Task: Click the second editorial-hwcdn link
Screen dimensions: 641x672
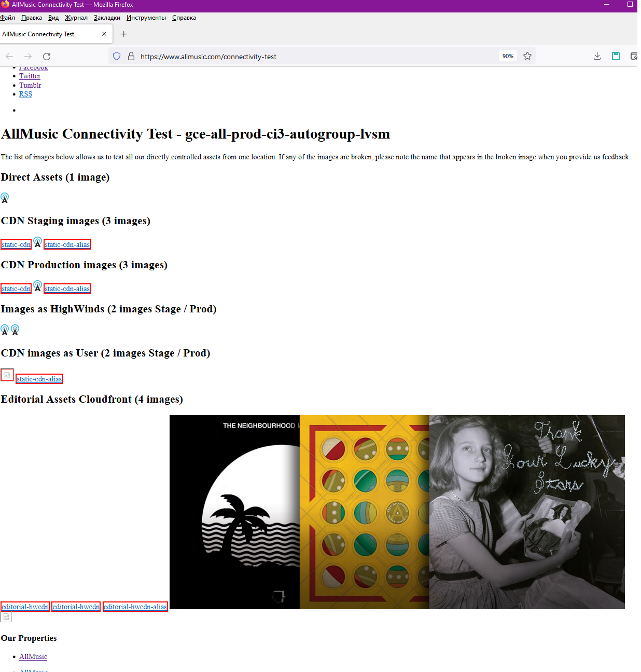Action: point(76,607)
